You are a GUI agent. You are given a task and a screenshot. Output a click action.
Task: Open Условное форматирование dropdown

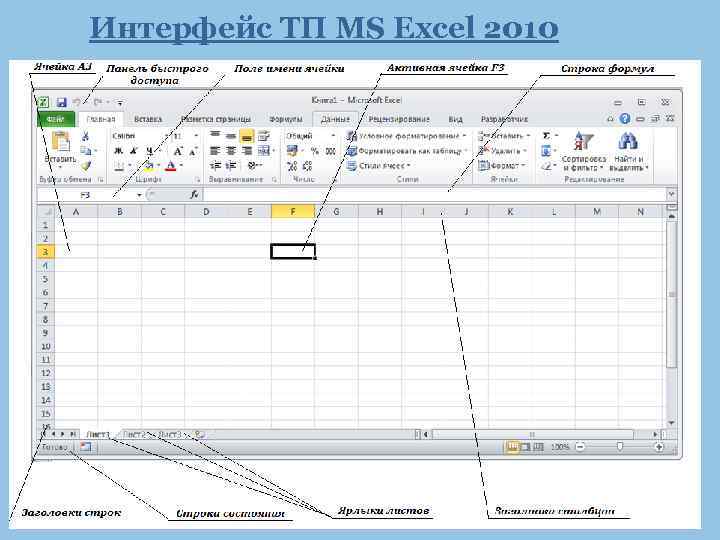pyautogui.click(x=406, y=136)
